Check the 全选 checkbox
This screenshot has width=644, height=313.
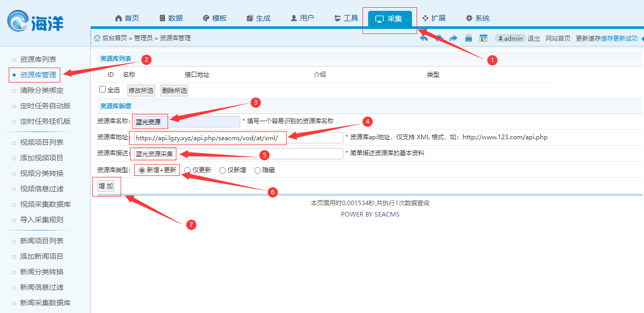click(x=102, y=90)
